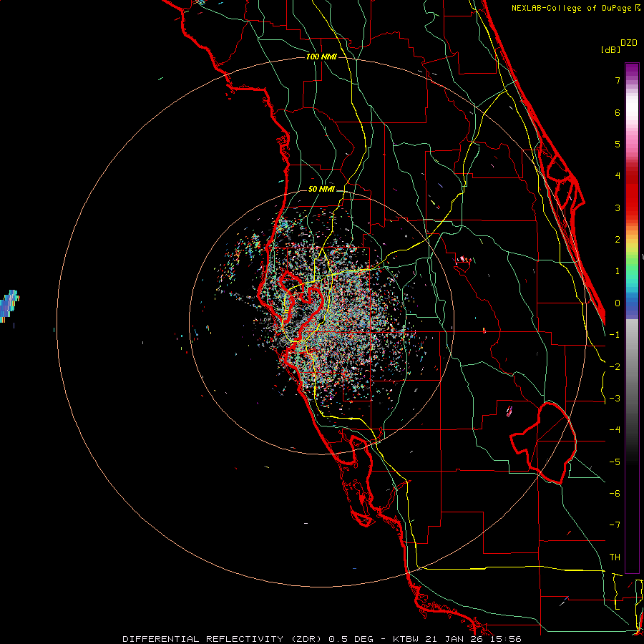Click the -3 value on the color scale

tap(615, 399)
